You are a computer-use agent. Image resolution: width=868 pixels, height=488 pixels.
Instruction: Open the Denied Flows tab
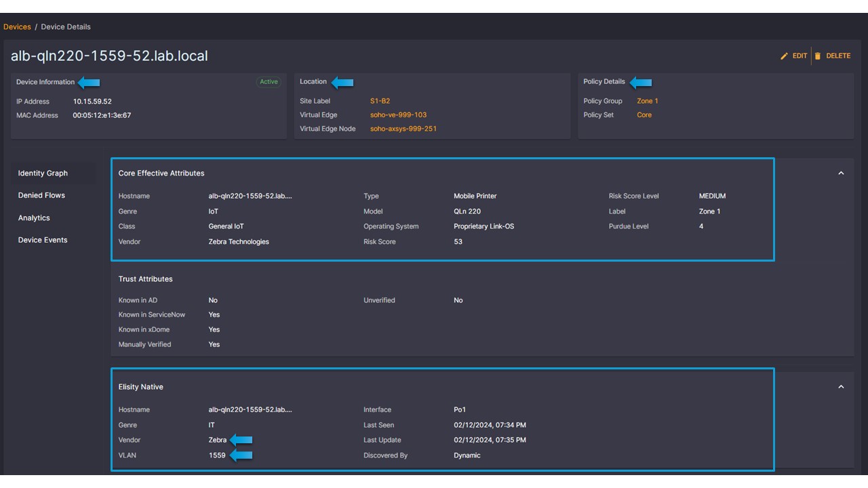41,195
